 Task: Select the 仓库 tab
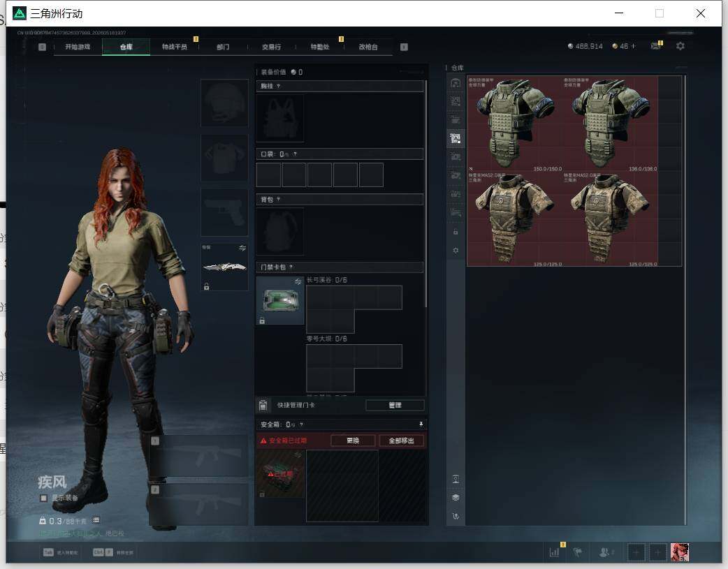(126, 47)
